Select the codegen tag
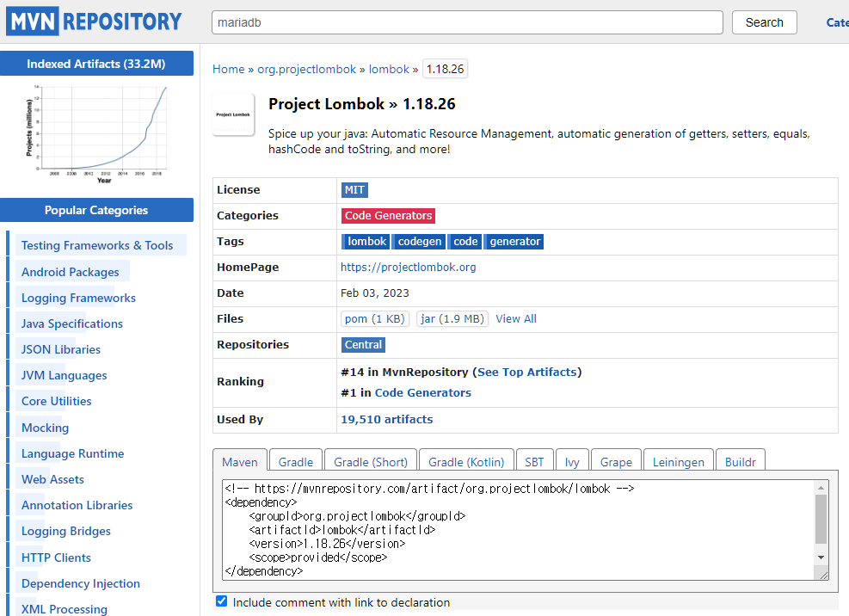The height and width of the screenshot is (616, 849). 419,242
